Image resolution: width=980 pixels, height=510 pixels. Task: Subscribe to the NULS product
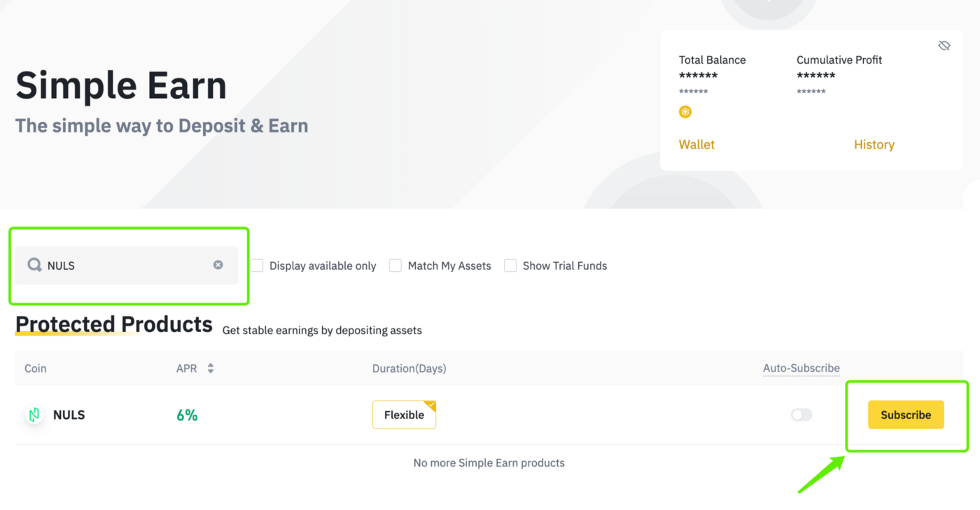point(906,415)
